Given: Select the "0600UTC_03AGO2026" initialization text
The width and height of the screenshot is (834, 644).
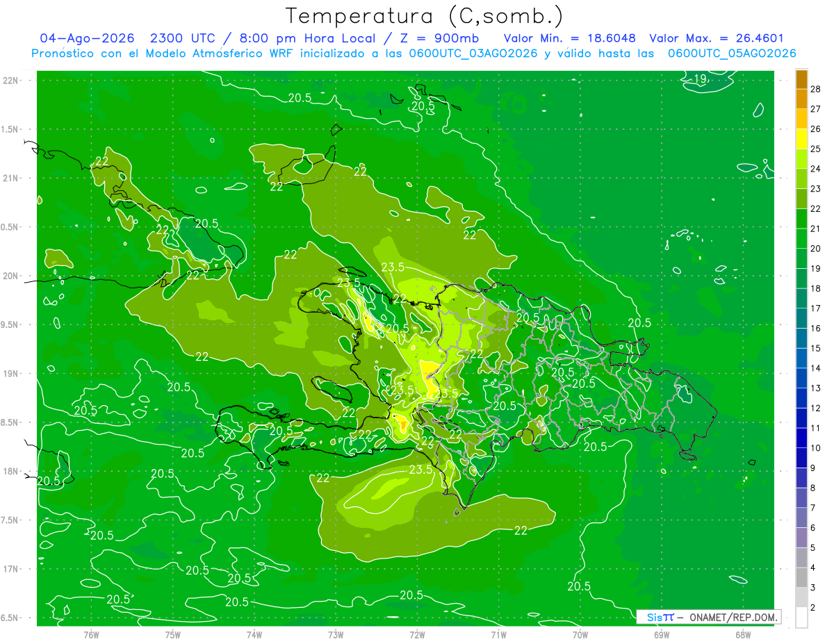Looking at the screenshot, I should tap(473, 53).
